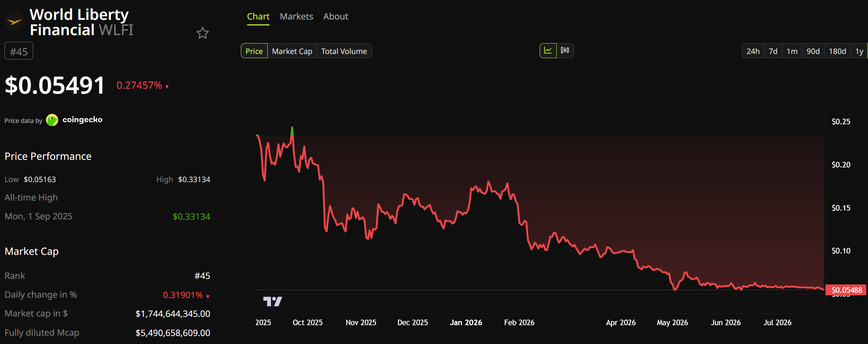Viewport: 868px width, 344px height.
Task: Click the Low value $0.05163
Action: point(40,179)
